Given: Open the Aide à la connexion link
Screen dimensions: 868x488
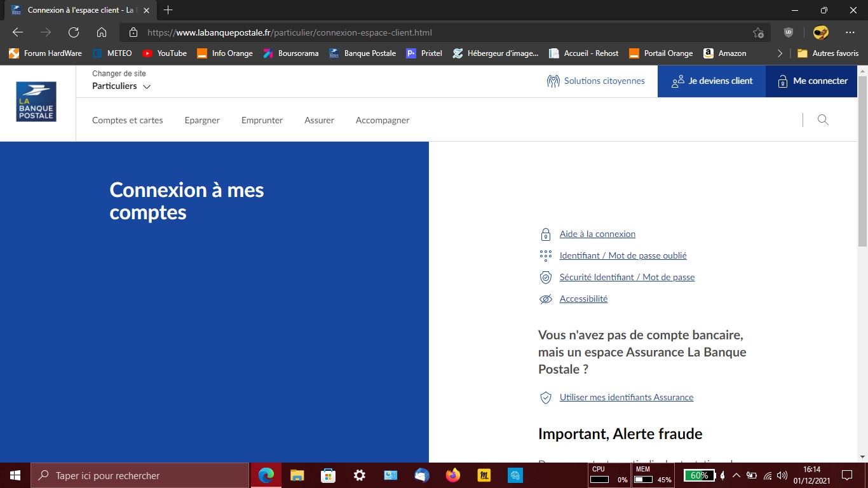Looking at the screenshot, I should (597, 234).
